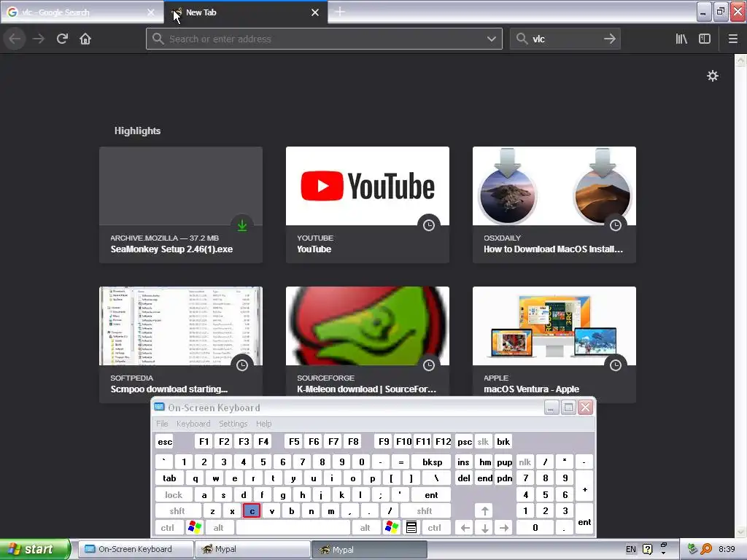Open the Windows start button
This screenshot has height=560, width=747.
tap(34, 549)
